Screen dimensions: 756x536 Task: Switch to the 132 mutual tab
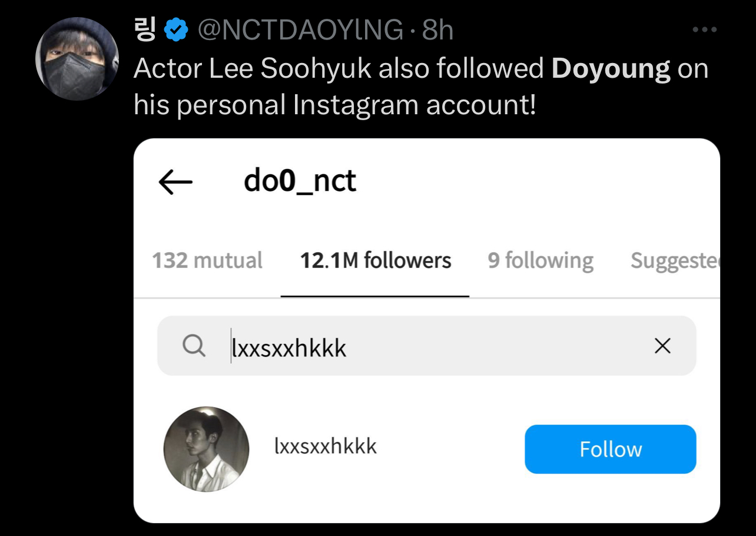tap(207, 260)
